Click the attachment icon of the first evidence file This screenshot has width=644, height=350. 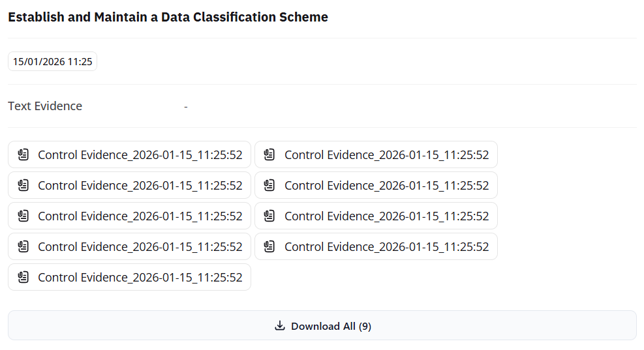(x=23, y=155)
